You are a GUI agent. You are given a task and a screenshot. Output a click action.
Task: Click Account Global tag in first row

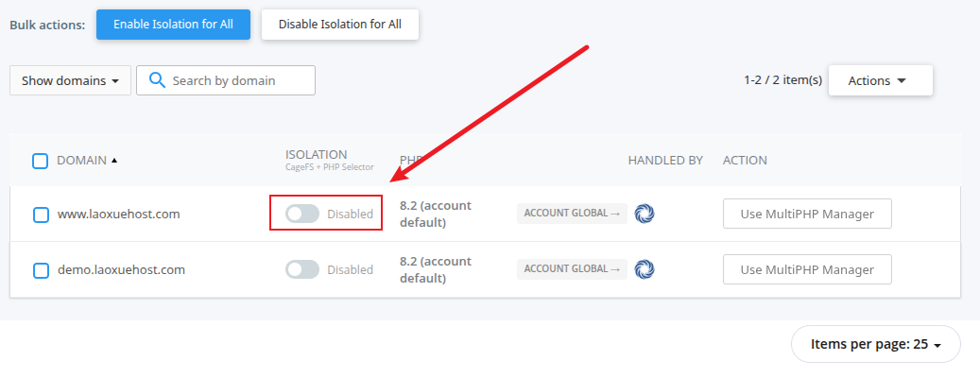click(571, 214)
